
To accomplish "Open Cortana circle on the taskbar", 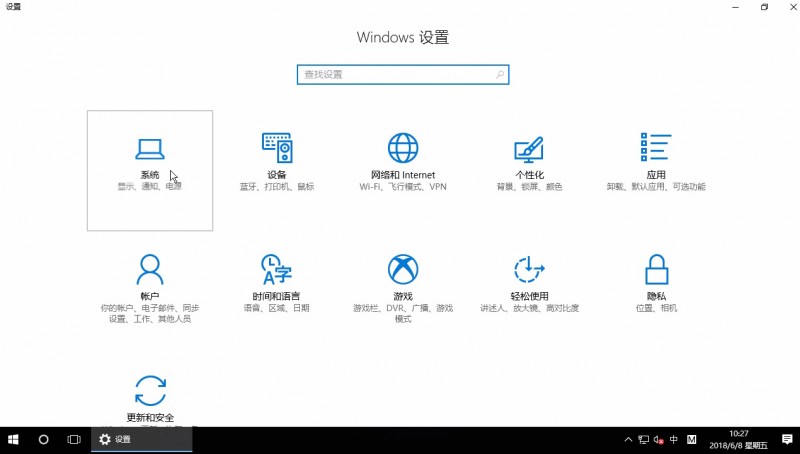I will [x=43, y=440].
